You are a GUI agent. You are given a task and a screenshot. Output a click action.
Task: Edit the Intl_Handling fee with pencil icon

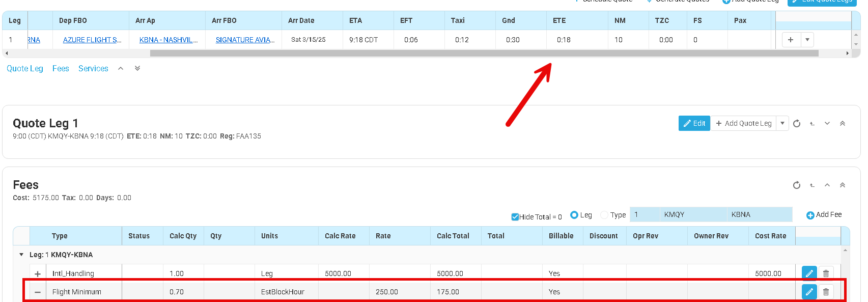point(809,273)
